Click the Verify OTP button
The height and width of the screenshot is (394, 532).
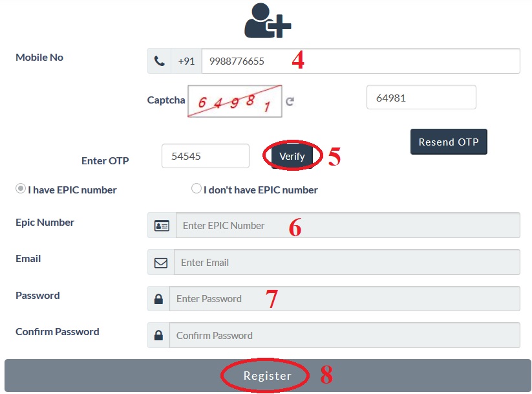click(292, 157)
